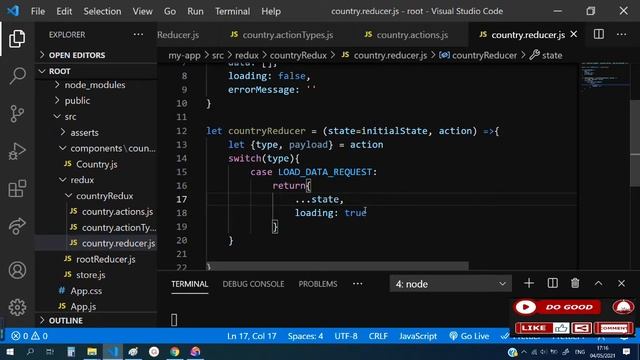Open App.css in the explorer

coord(96,291)
